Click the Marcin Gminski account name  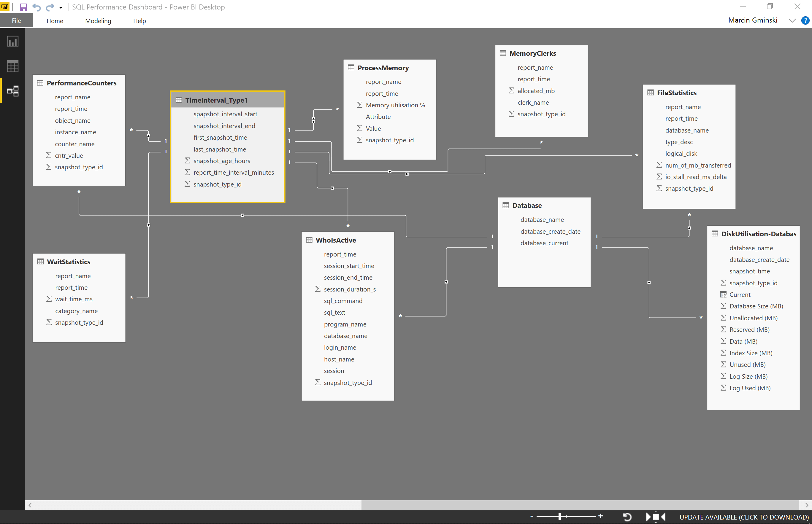[x=753, y=20]
